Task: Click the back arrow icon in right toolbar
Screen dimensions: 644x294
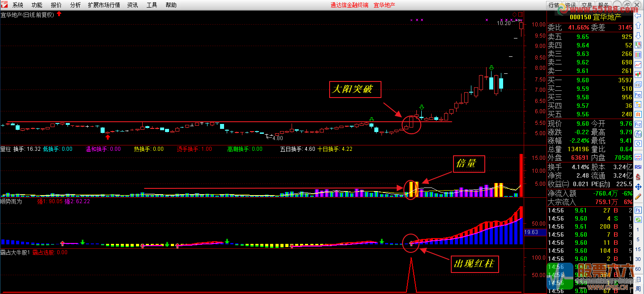Action: point(638,16)
